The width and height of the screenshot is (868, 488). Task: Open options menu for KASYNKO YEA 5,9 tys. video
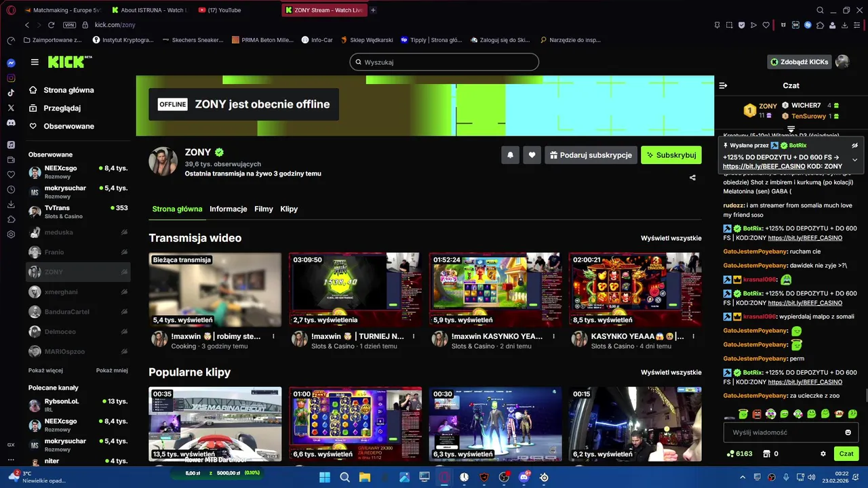point(553,336)
